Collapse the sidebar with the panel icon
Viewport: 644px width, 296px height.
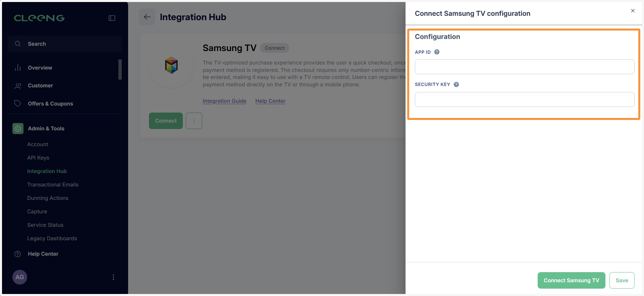(x=112, y=18)
